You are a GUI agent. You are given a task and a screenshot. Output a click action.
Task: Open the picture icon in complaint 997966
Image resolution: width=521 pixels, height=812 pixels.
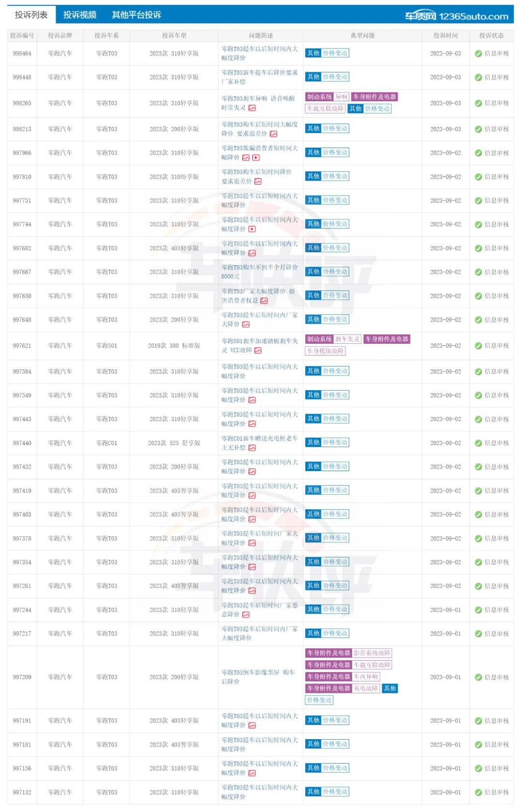click(x=246, y=158)
